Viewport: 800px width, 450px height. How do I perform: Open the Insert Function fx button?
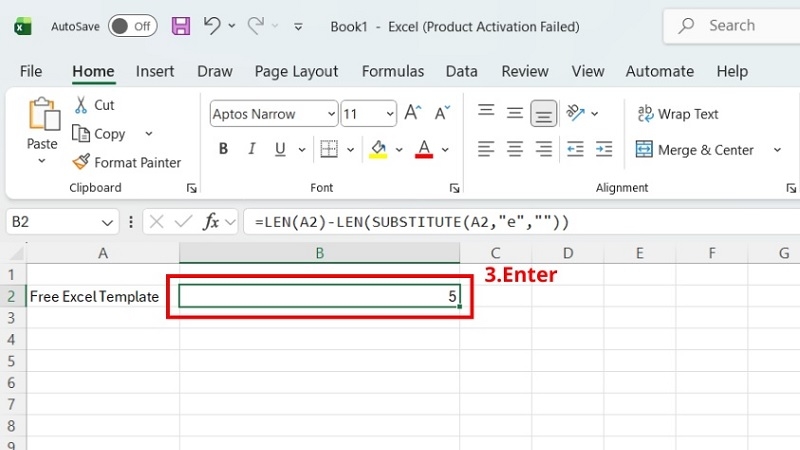coord(211,221)
